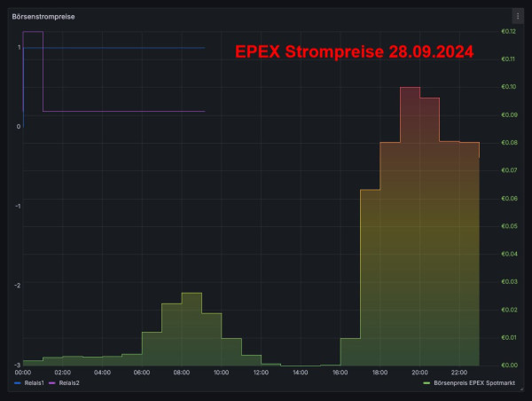
Task: Open the panel menu three-dot icon
Action: coord(518,16)
